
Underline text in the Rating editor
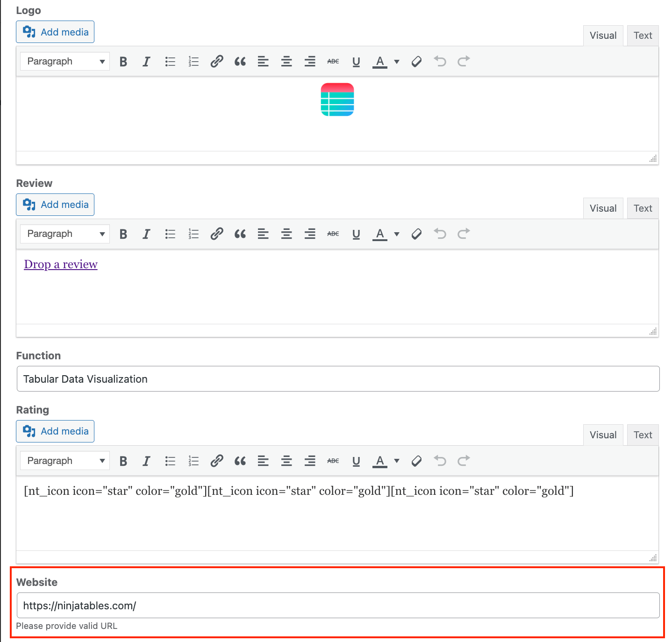click(x=356, y=461)
